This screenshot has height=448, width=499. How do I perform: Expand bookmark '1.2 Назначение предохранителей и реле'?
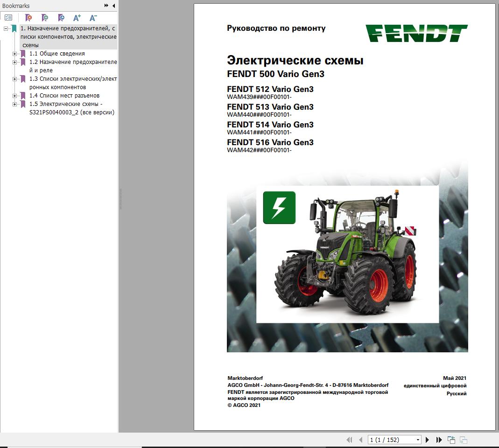14,62
